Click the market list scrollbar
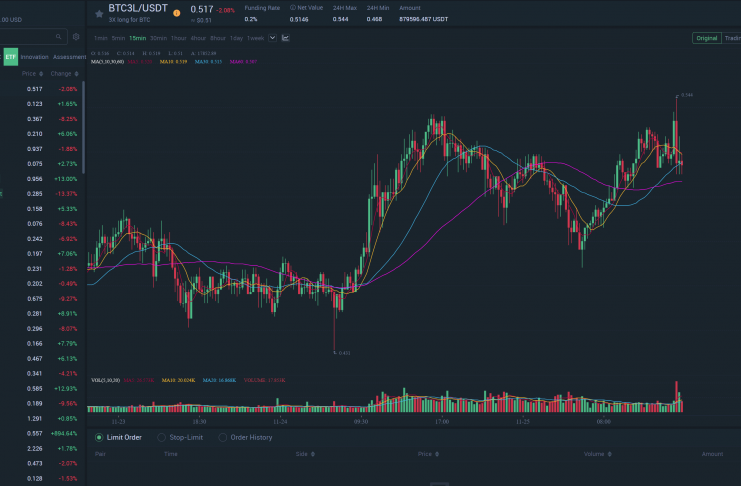741x486 pixels. point(84,127)
